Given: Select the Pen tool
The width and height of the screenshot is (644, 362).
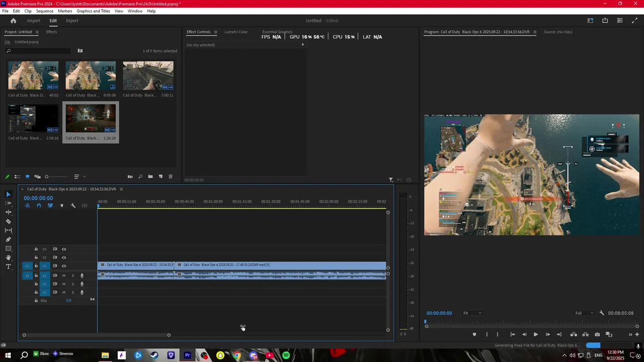Looking at the screenshot, I should (8, 239).
